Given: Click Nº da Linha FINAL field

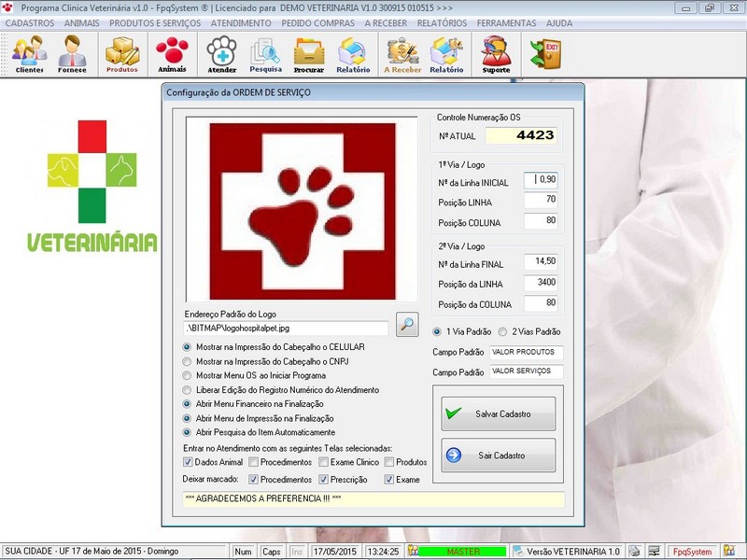Looking at the screenshot, I should click(541, 262).
